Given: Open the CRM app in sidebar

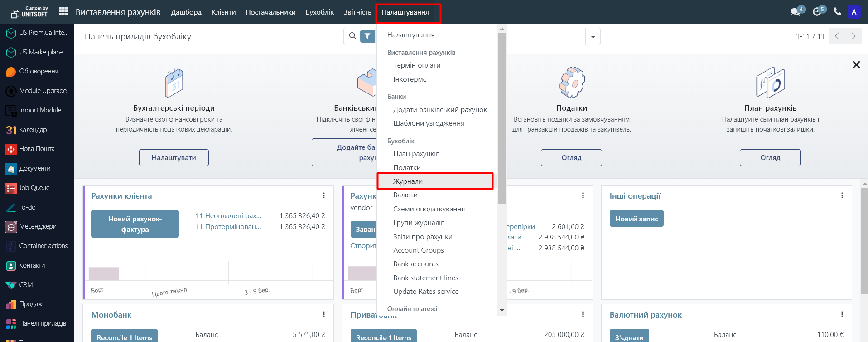Looking at the screenshot, I should (26, 285).
